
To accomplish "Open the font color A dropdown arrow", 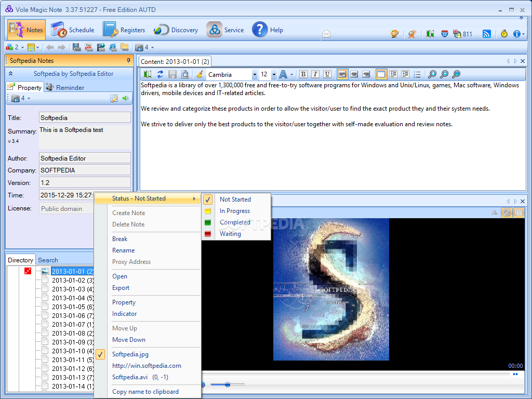I will tap(292, 74).
